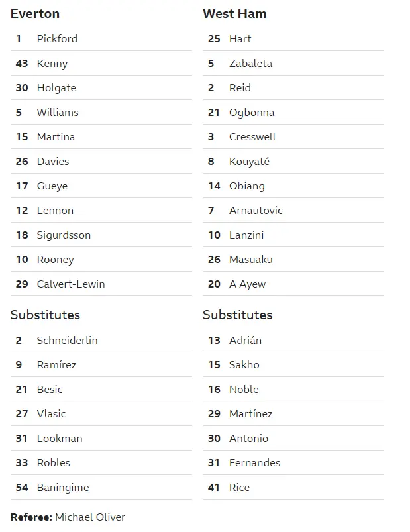The width and height of the screenshot is (410, 532).
Task: Click substitute Adrián's name
Action: (245, 341)
